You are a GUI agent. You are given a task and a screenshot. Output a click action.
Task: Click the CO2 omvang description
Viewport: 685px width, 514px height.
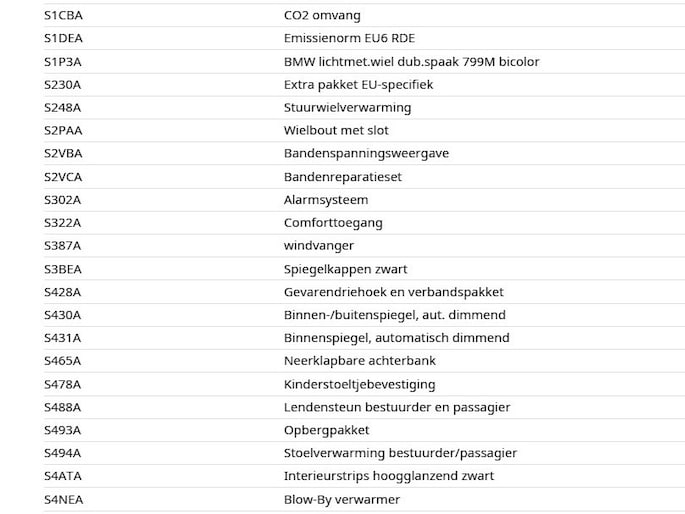pyautogui.click(x=322, y=15)
